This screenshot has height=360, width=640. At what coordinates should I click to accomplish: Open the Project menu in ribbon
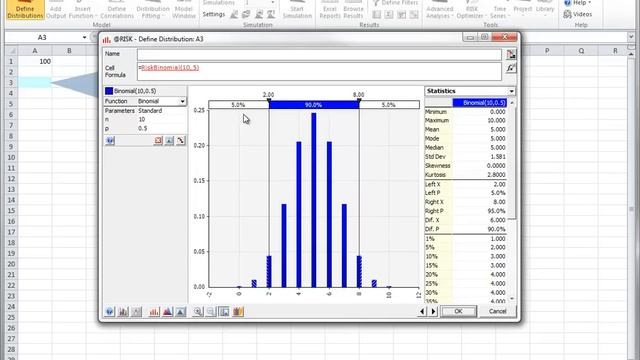pyautogui.click(x=523, y=10)
